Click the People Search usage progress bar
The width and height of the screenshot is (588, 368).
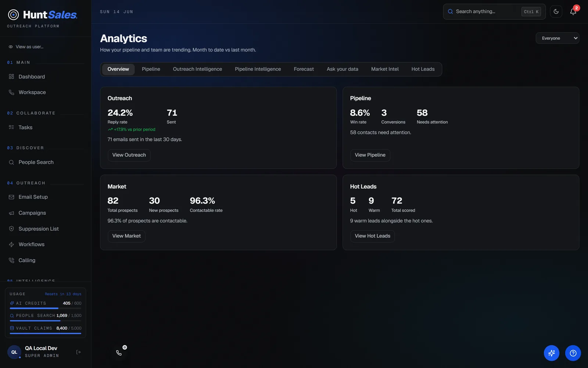coord(46,321)
